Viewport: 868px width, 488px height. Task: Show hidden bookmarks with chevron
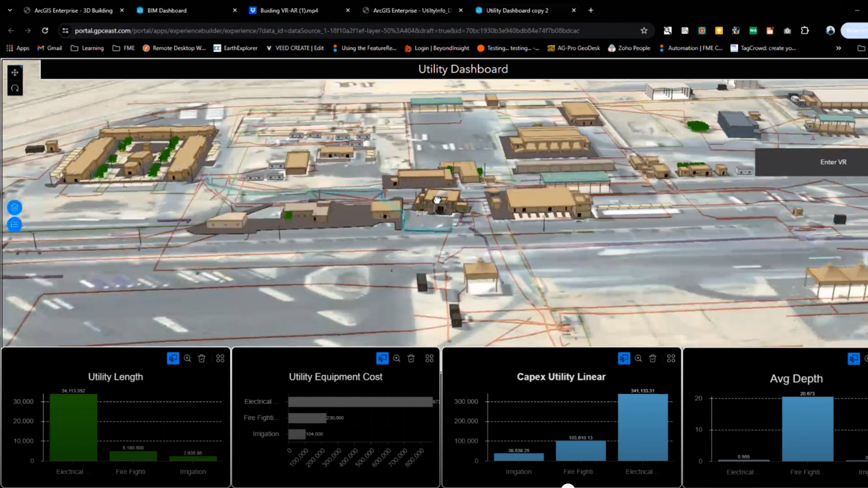[x=838, y=48]
